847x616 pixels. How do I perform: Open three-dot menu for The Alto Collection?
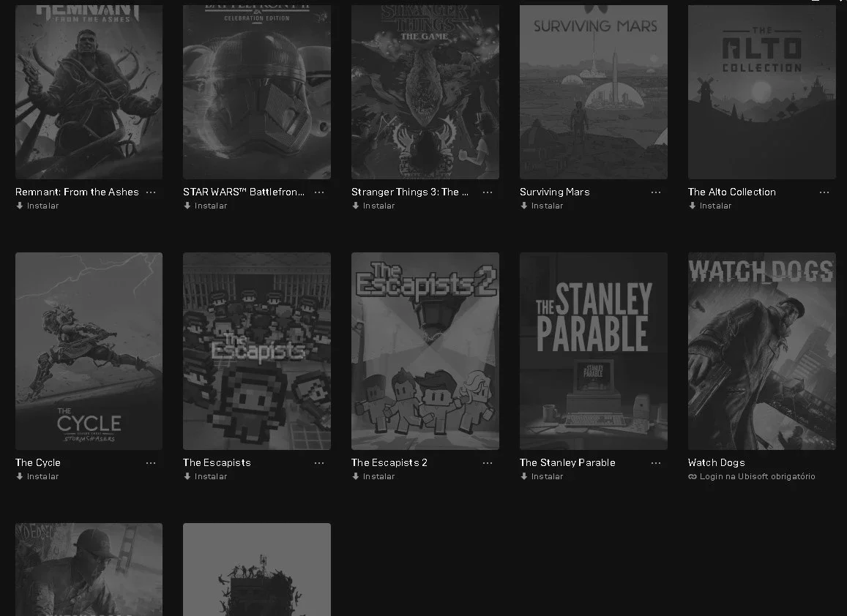click(824, 192)
